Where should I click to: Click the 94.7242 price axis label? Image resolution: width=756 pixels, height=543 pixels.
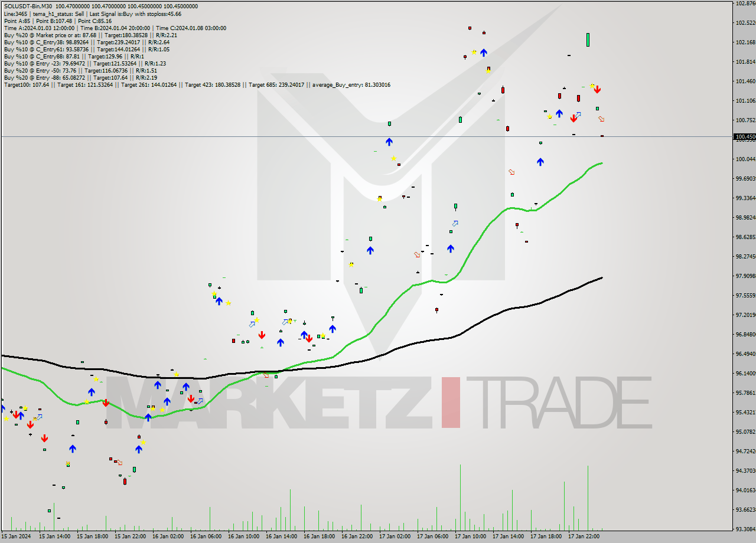coord(745,451)
